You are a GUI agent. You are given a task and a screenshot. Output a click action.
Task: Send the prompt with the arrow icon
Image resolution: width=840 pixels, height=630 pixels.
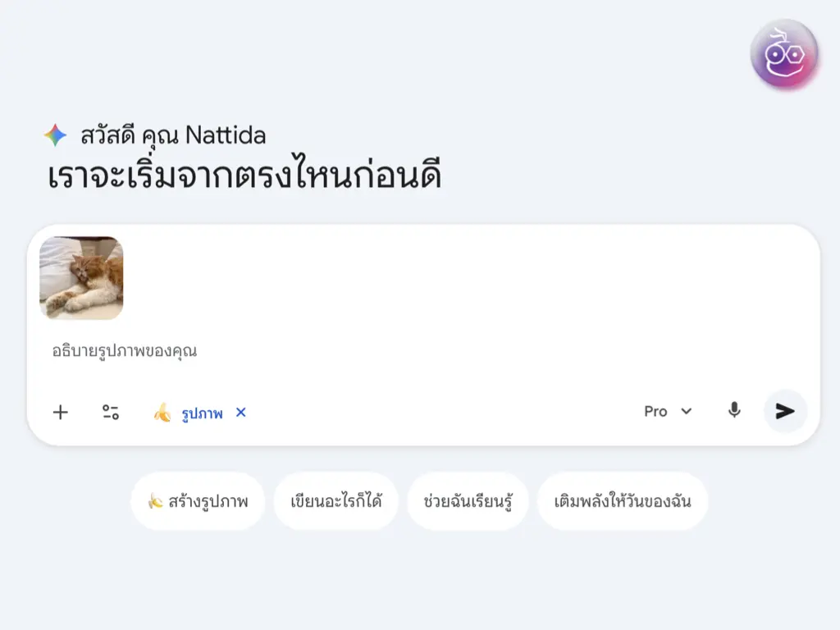pyautogui.click(x=785, y=411)
